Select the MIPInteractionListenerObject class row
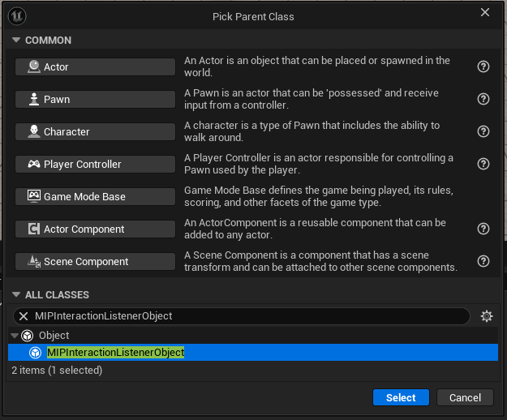The height and width of the screenshot is (420, 507). click(253, 352)
